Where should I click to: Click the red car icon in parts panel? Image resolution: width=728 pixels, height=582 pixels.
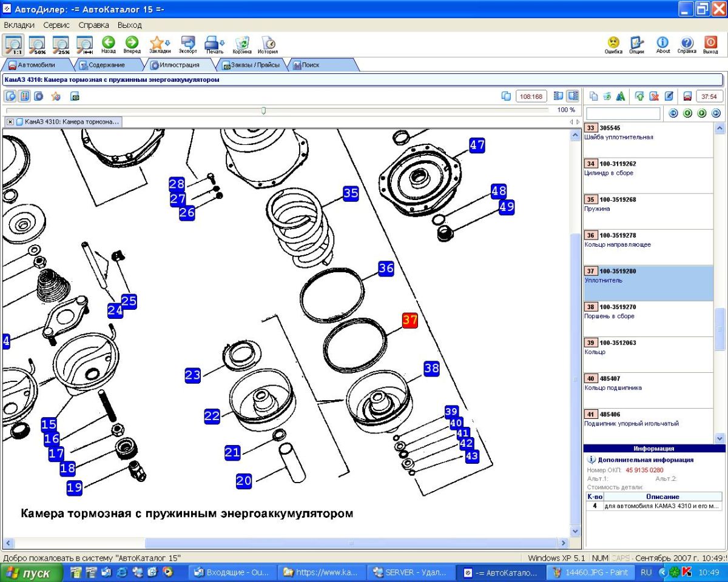click(x=687, y=96)
